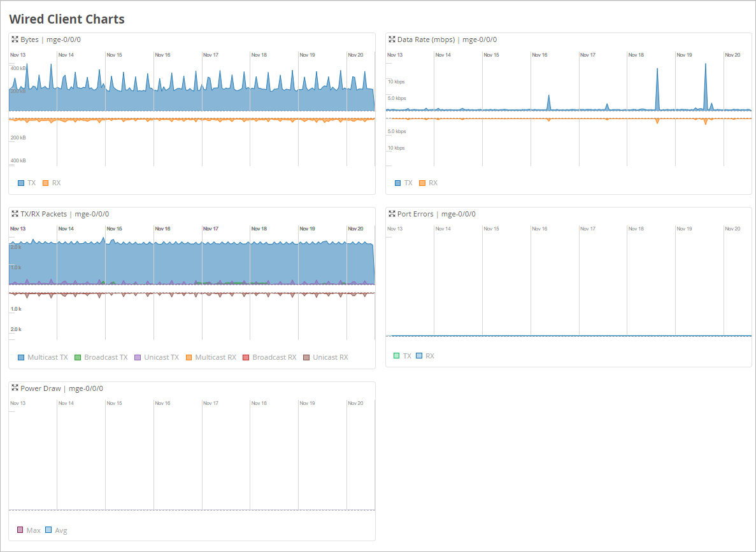
Task: Expand the Data Rate chart to fullscreen
Action: pyautogui.click(x=392, y=39)
